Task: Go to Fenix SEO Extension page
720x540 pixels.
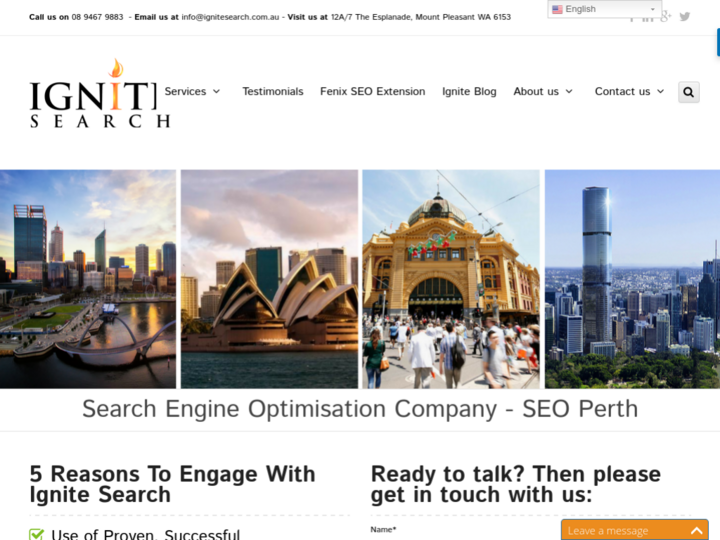Action: tap(372, 91)
